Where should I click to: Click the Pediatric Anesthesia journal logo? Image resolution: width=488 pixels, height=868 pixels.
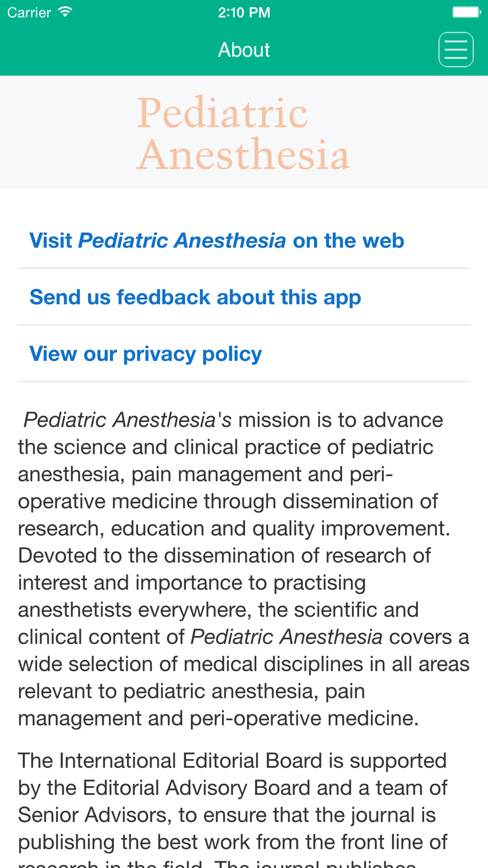click(x=243, y=133)
